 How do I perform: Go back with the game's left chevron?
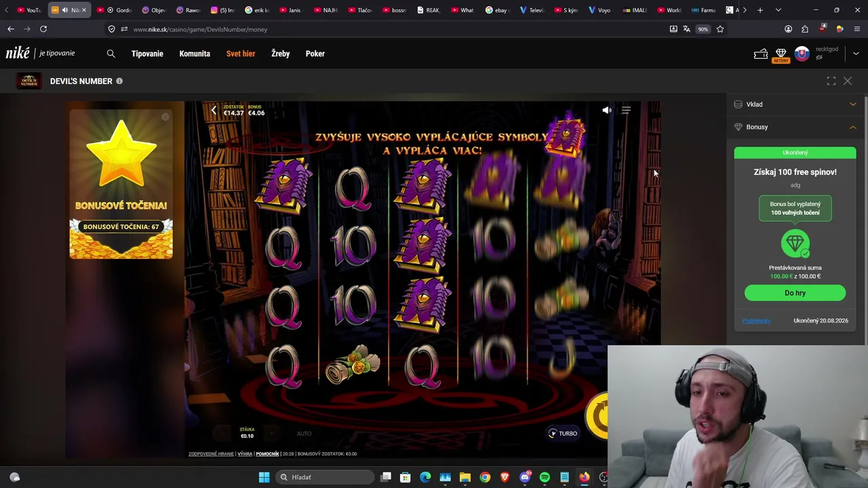pos(214,110)
